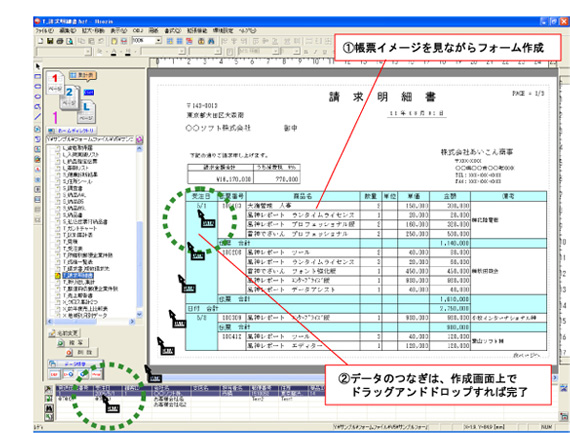
Task: Open Print Preview from the toolbar
Action: click(x=69, y=41)
